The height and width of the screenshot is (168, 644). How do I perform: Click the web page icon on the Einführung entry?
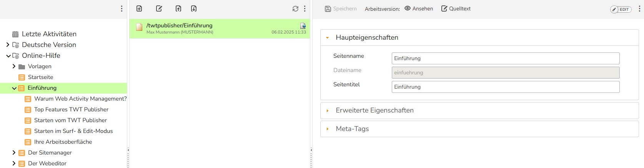tap(303, 25)
